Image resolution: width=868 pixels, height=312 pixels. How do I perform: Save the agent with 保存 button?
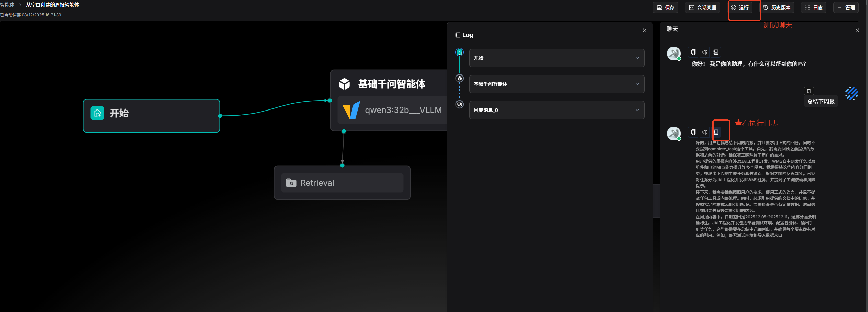tap(665, 8)
